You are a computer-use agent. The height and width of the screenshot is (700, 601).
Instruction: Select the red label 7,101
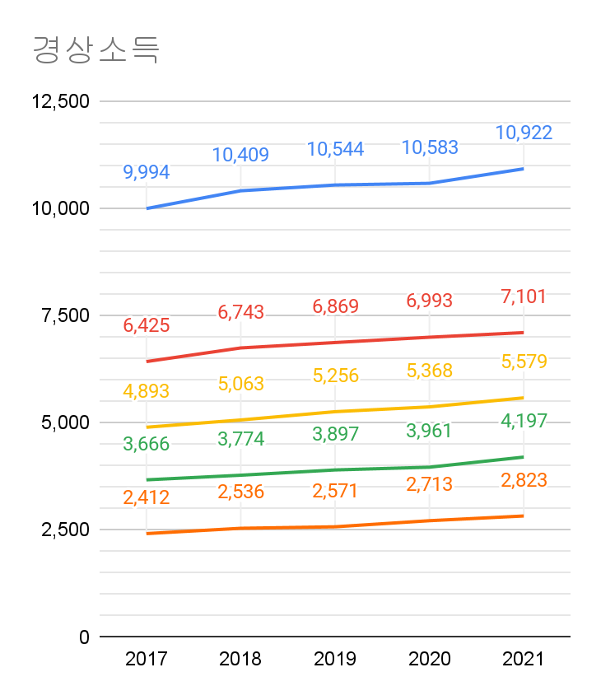(524, 296)
